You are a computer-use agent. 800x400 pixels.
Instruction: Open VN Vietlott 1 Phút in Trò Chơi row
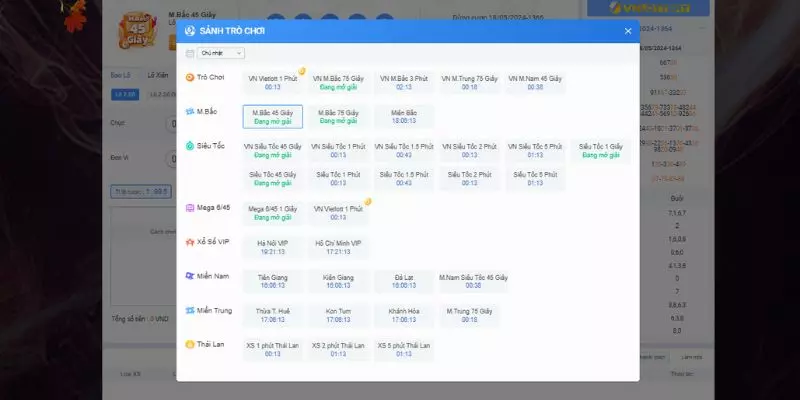[x=272, y=83]
